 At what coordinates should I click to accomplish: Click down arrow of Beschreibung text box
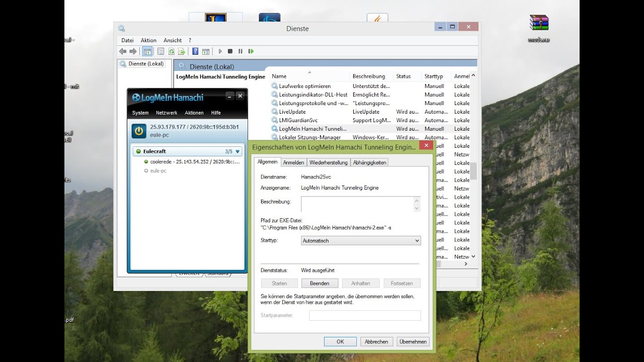pyautogui.click(x=417, y=208)
